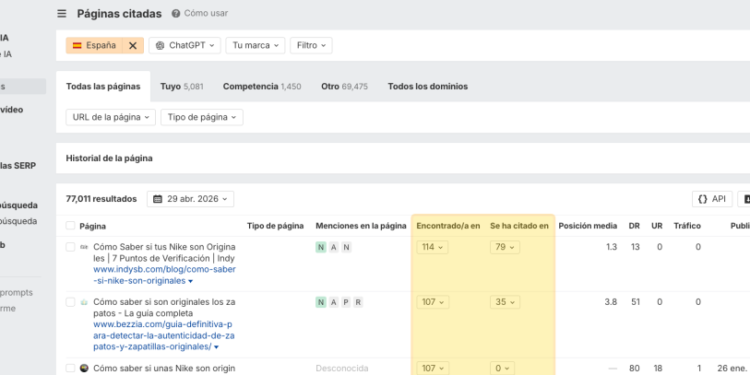Switch to the Tuyo tab

[182, 87]
